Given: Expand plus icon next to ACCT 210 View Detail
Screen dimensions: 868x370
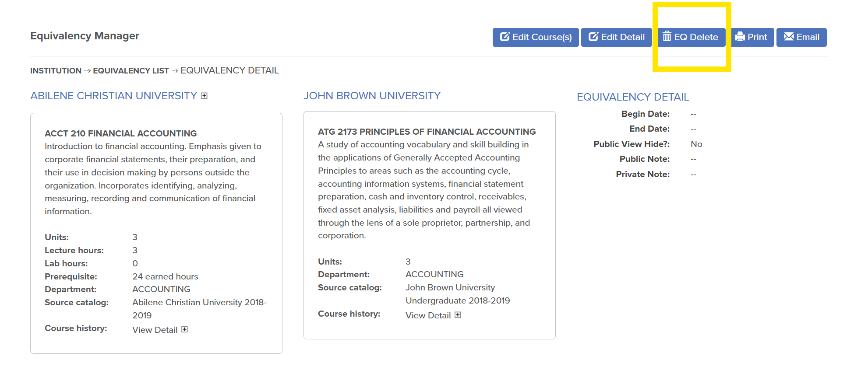Looking at the screenshot, I should click(x=185, y=329).
